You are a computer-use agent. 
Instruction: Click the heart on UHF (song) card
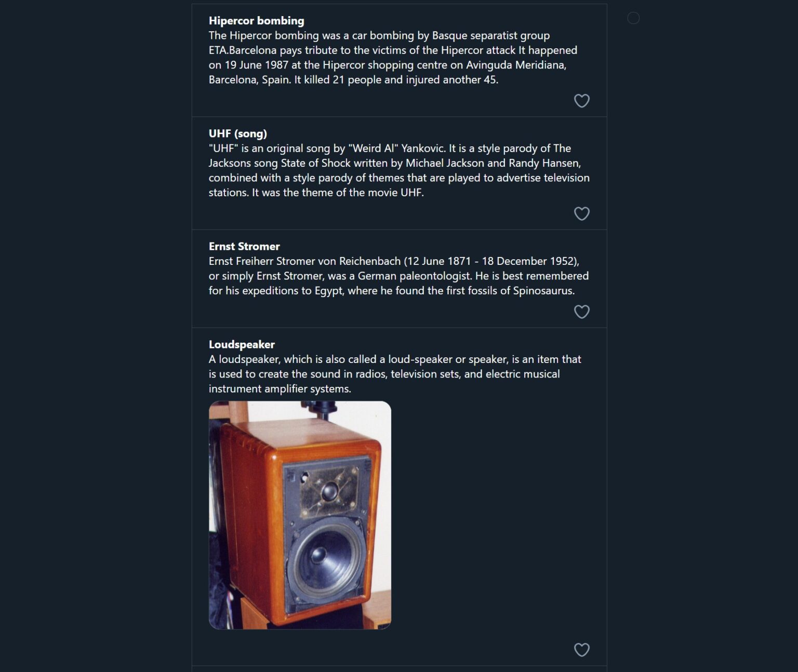[x=581, y=213]
